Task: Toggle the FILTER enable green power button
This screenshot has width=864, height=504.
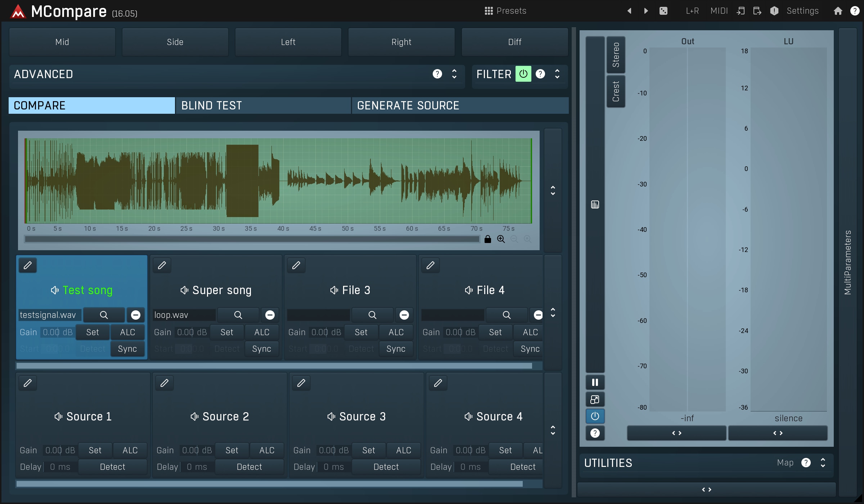Action: [x=523, y=74]
